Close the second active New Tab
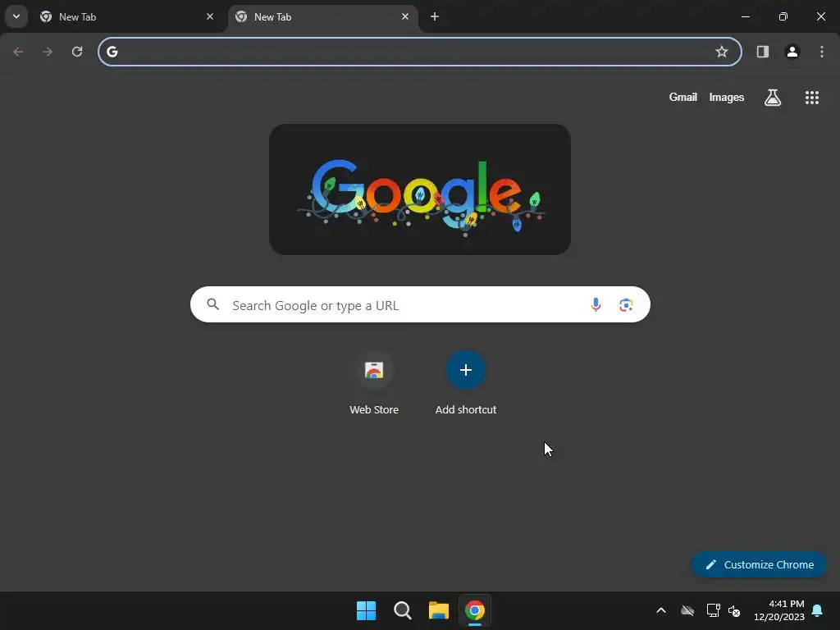840x630 pixels. (x=405, y=16)
